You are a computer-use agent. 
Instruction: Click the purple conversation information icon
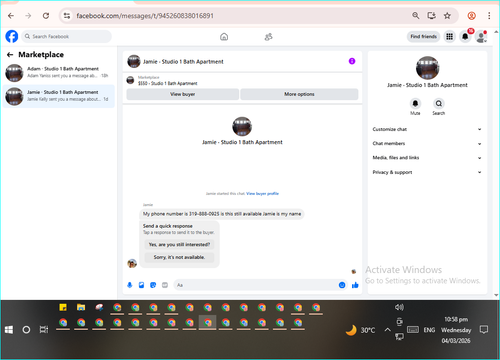click(x=352, y=61)
